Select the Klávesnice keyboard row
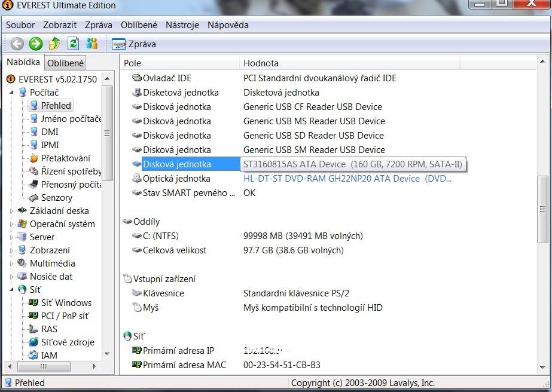The width and height of the screenshot is (552, 392). pos(240,293)
